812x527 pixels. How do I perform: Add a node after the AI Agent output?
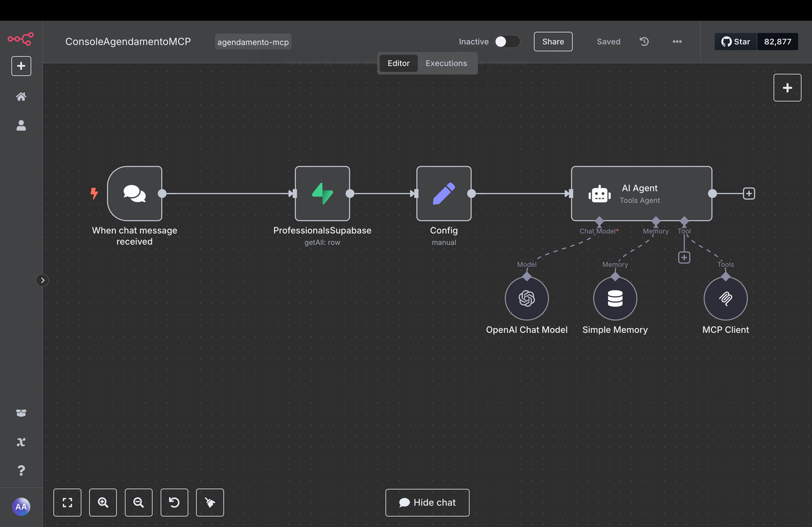(x=749, y=193)
